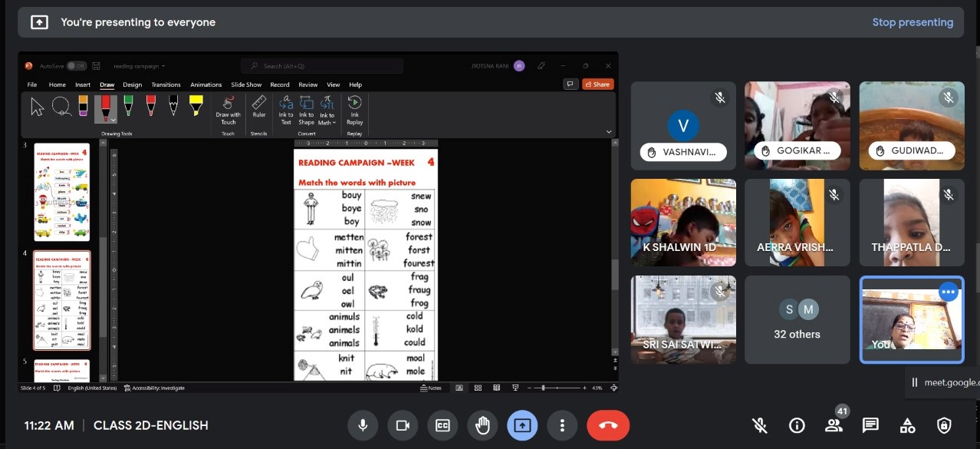Open the Animations tab
980x449 pixels.
206,84
